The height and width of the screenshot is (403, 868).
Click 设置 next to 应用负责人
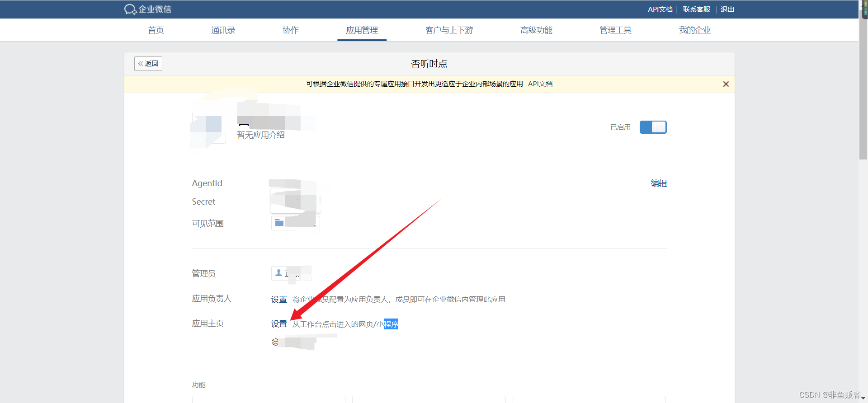pos(279,300)
